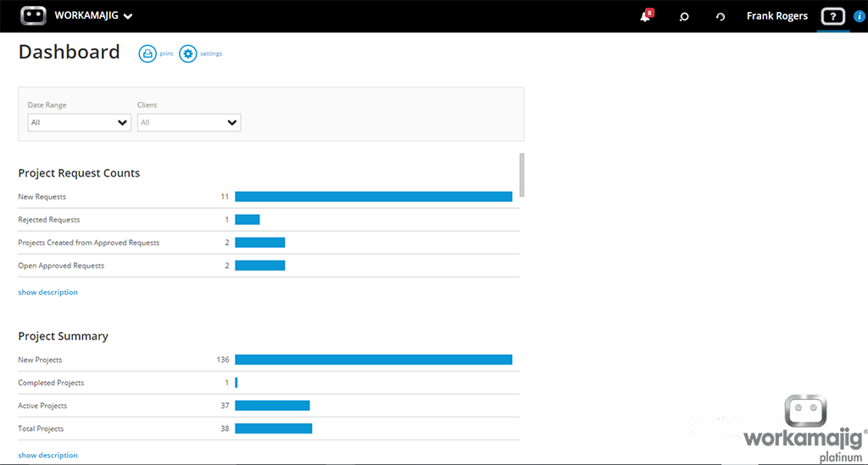
Task: Click the refresh arrow icon
Action: (x=721, y=16)
